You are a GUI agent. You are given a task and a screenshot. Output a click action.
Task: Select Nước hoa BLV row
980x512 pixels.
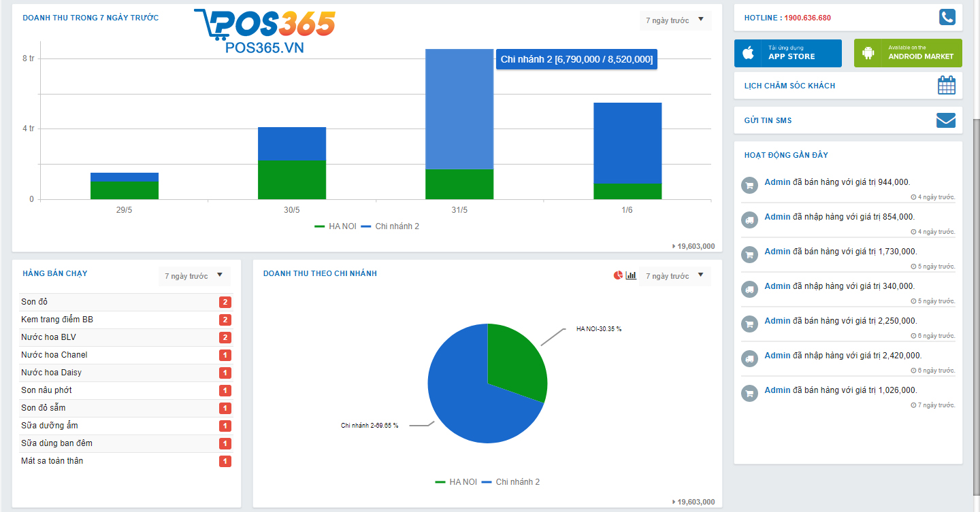pyautogui.click(x=126, y=337)
